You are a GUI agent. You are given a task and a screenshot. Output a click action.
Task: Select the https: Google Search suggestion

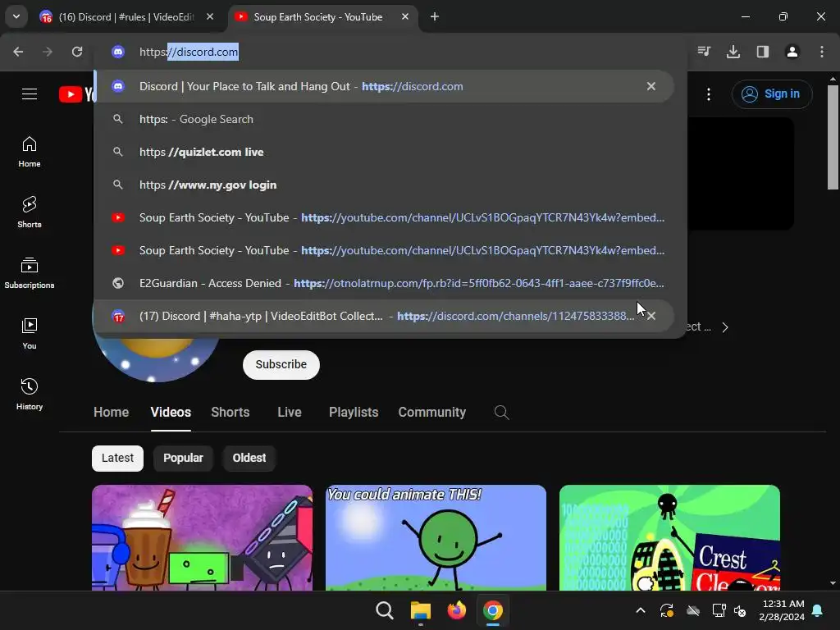point(384,119)
